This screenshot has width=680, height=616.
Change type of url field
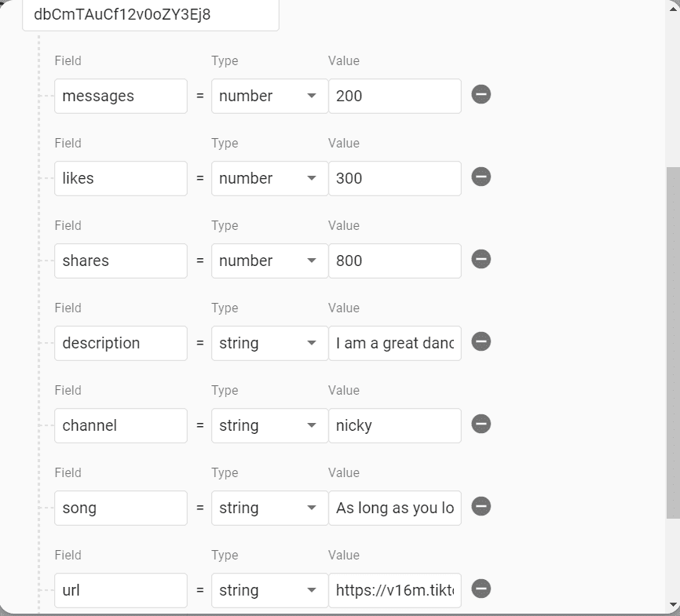click(x=269, y=590)
